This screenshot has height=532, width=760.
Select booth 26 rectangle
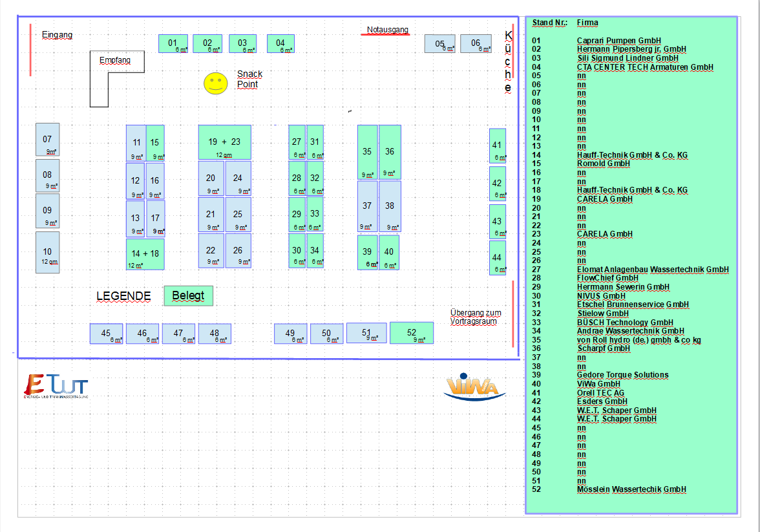click(238, 251)
